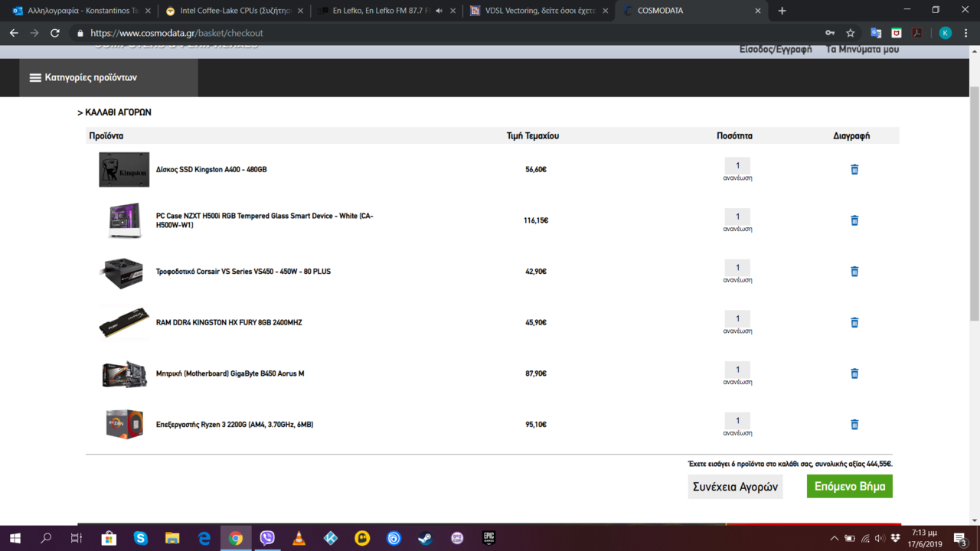Open Μητρική GigaByte B450 Aorus M link
The width and height of the screenshot is (980, 551).
(x=230, y=373)
